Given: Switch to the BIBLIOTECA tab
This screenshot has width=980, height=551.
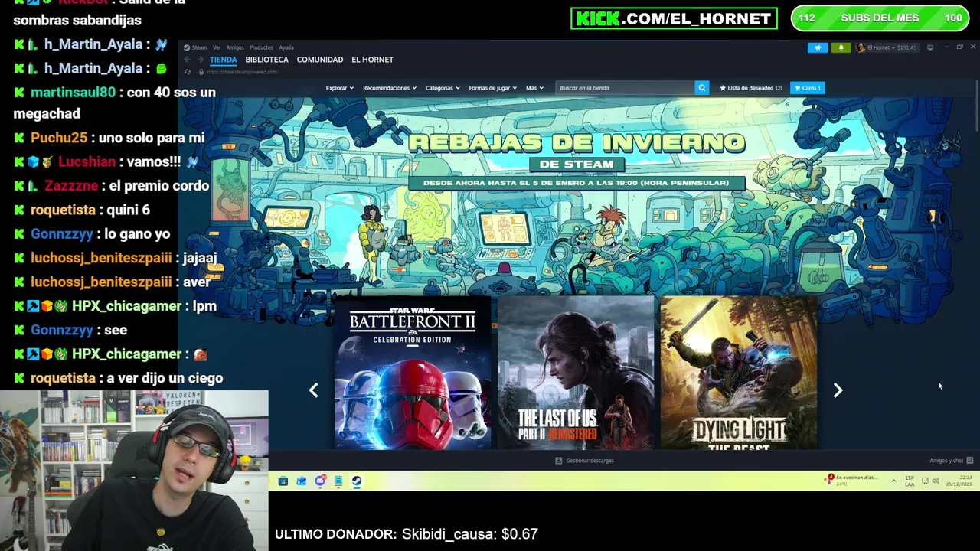Looking at the screenshot, I should point(266,60).
